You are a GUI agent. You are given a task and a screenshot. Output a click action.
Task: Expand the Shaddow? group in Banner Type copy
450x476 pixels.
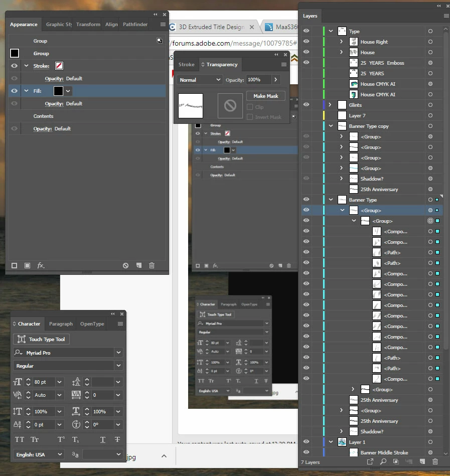point(341,179)
